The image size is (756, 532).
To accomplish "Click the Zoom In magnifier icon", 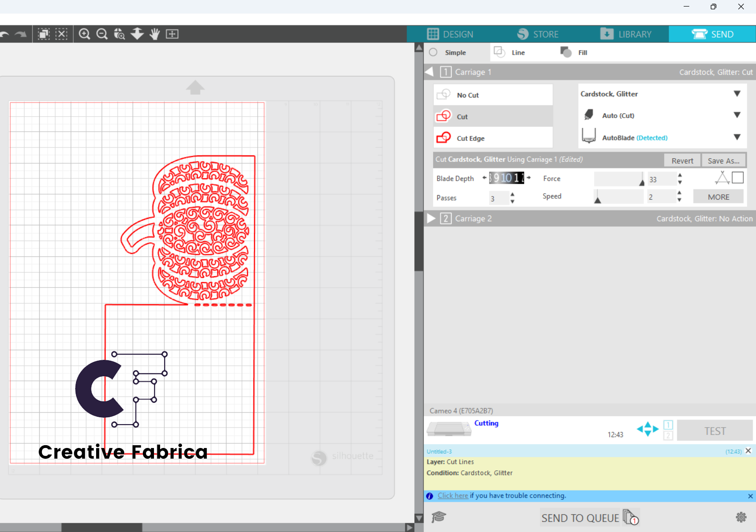I will coord(84,34).
